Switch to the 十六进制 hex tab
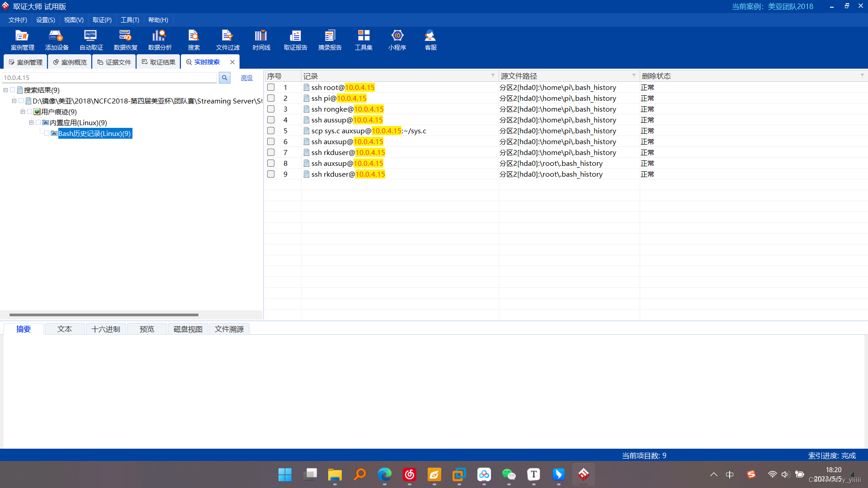Viewport: 868px width, 488px height. [106, 329]
